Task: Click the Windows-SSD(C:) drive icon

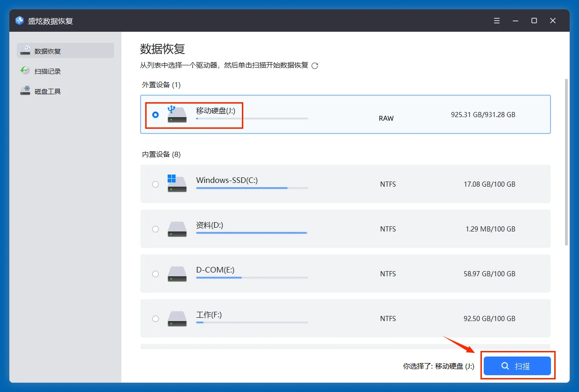Action: coord(176,184)
